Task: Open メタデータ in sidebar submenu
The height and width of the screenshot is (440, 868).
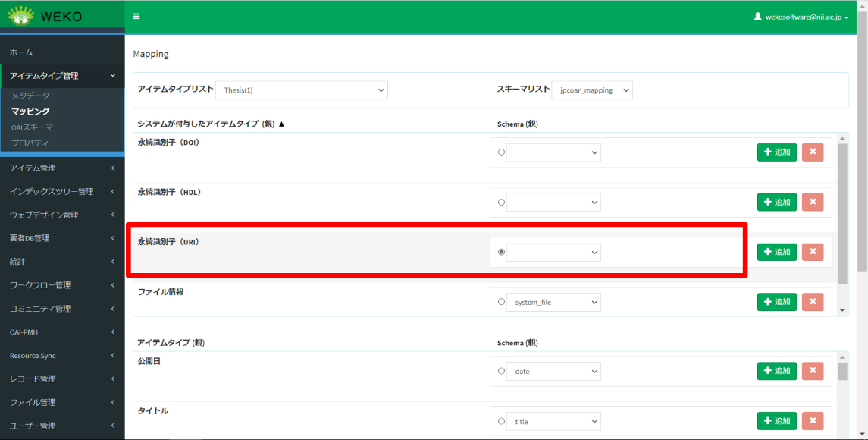Action: 30,96
